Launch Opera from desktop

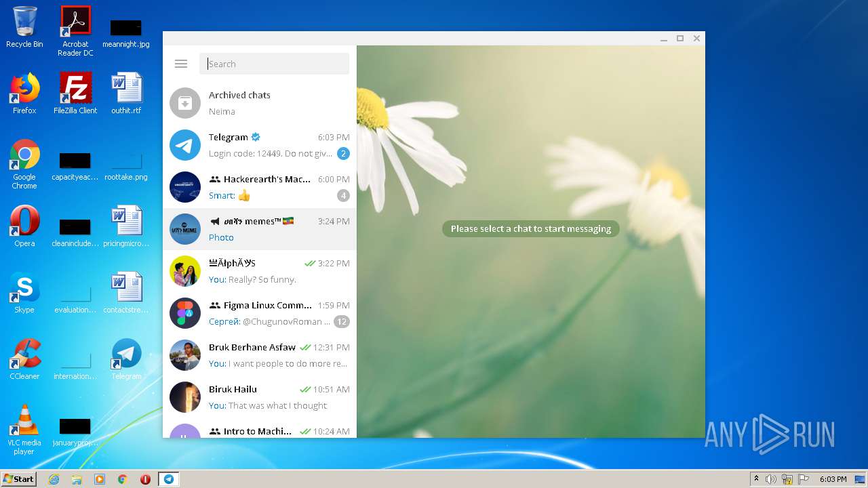[24, 226]
